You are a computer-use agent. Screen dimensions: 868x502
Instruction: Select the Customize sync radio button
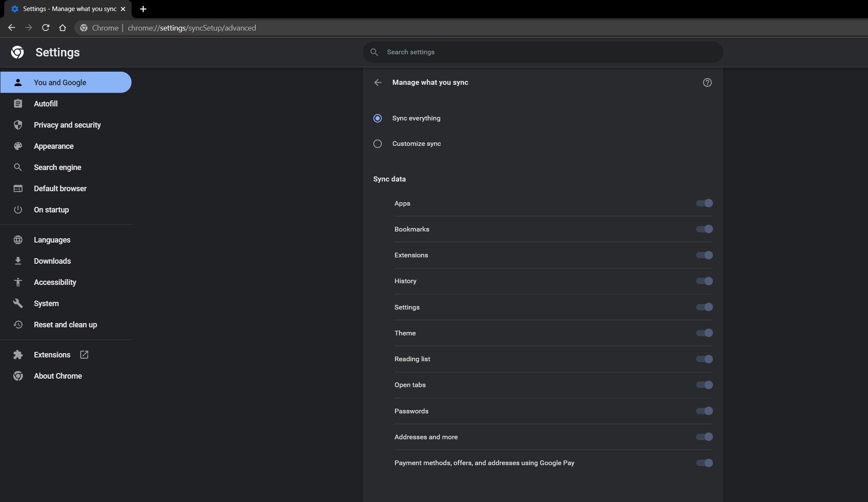tap(377, 143)
